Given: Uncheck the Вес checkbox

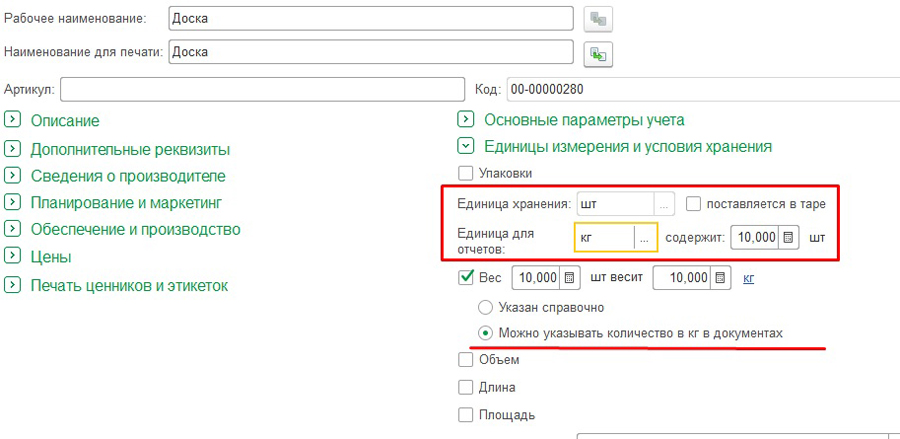Looking at the screenshot, I should click(x=465, y=278).
